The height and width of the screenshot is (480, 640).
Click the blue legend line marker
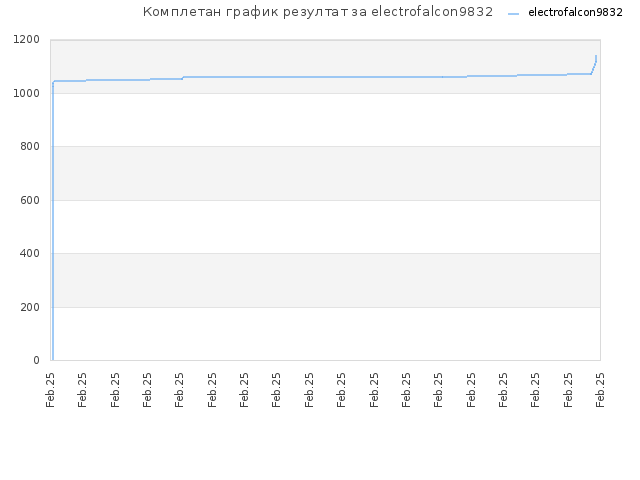513,14
